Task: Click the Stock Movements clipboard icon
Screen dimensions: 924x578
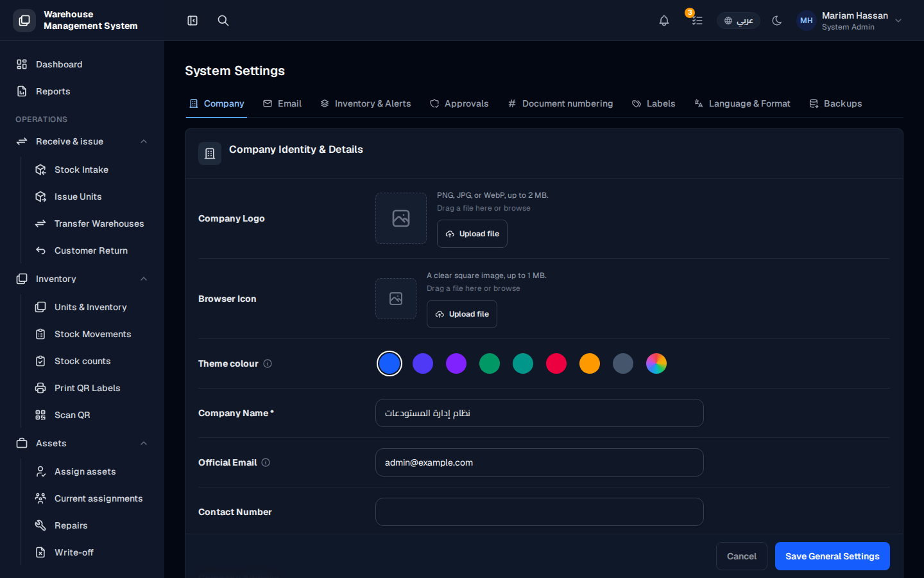Action: (x=40, y=334)
